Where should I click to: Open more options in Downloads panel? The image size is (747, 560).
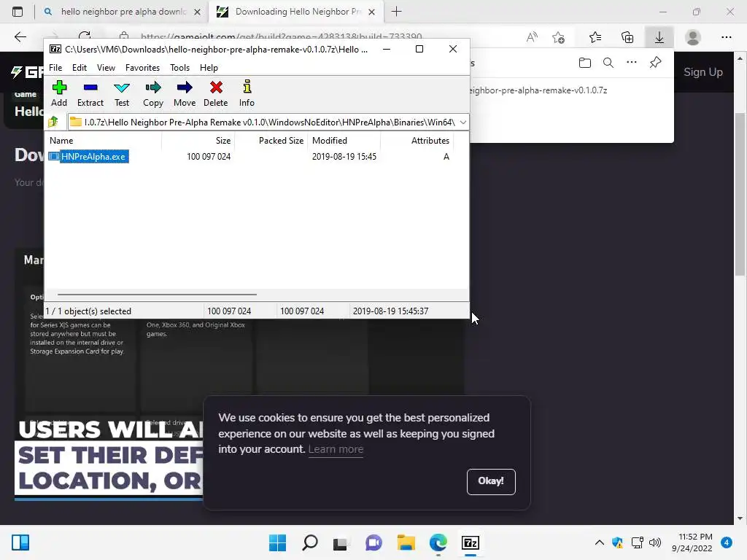[632, 63]
